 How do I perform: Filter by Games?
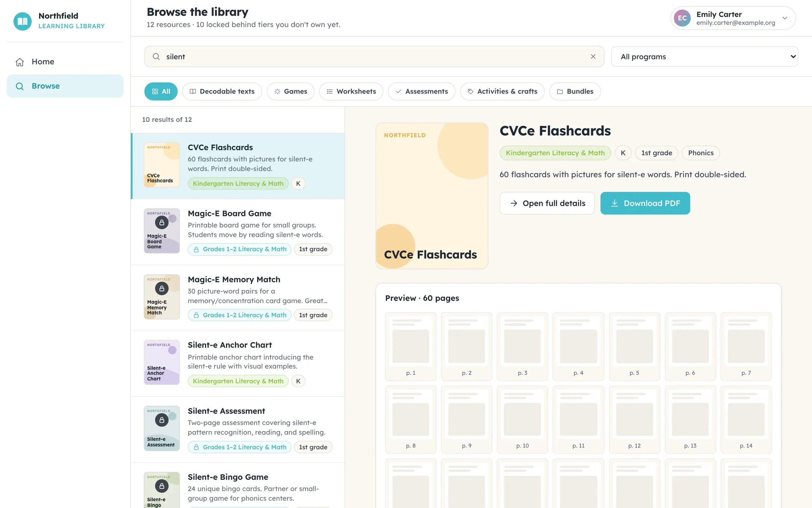[x=291, y=91]
